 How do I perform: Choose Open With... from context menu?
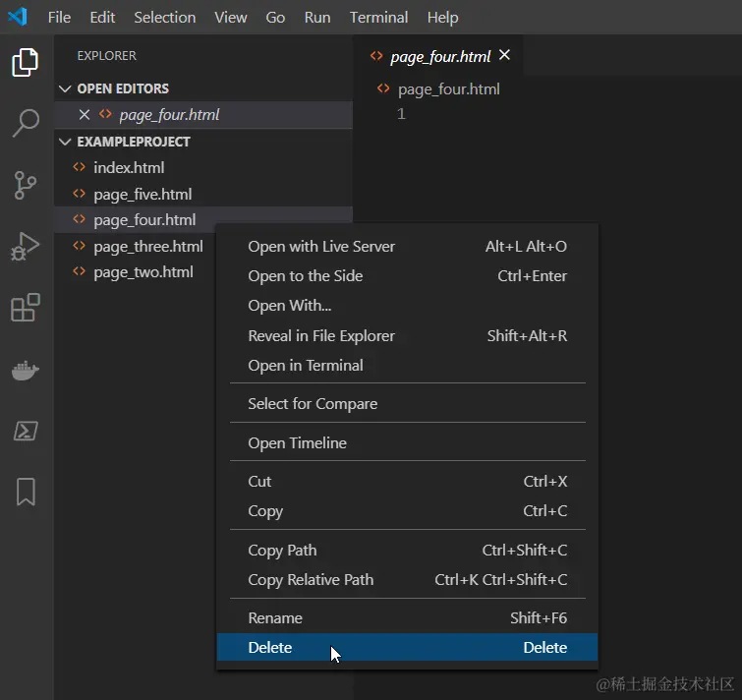[407, 306]
